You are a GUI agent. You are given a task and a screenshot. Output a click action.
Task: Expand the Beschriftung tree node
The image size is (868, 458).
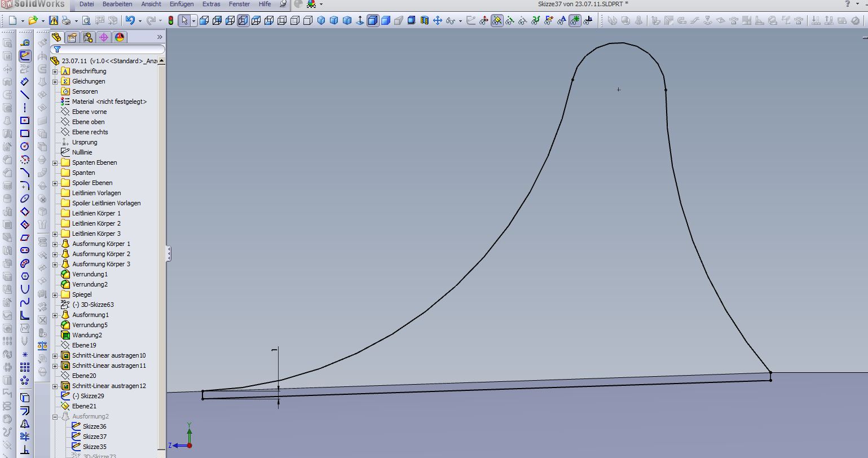pyautogui.click(x=55, y=72)
